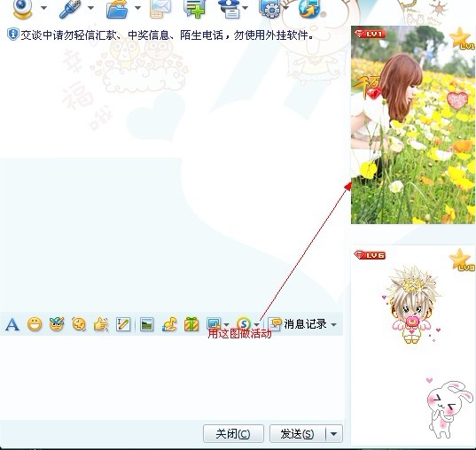Open the font settings letter A icon

click(x=12, y=324)
